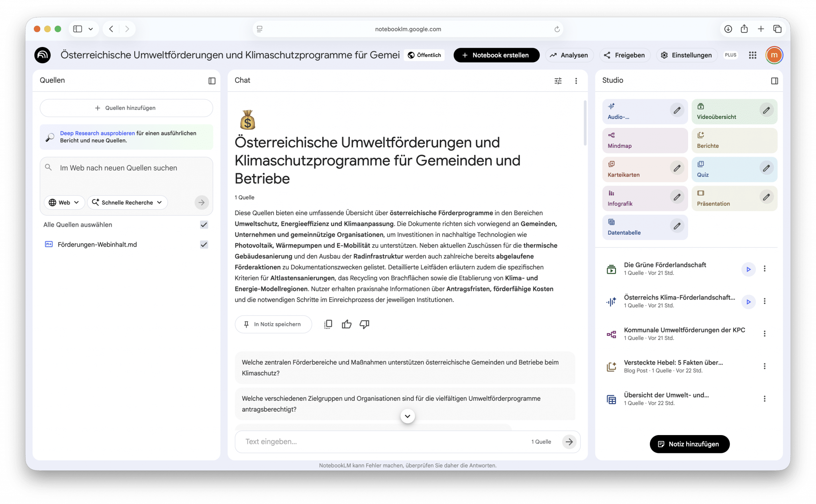The width and height of the screenshot is (816, 504).
Task: Open options menu for Kommunale Umweltförderungen der KPC
Action: [x=764, y=334]
